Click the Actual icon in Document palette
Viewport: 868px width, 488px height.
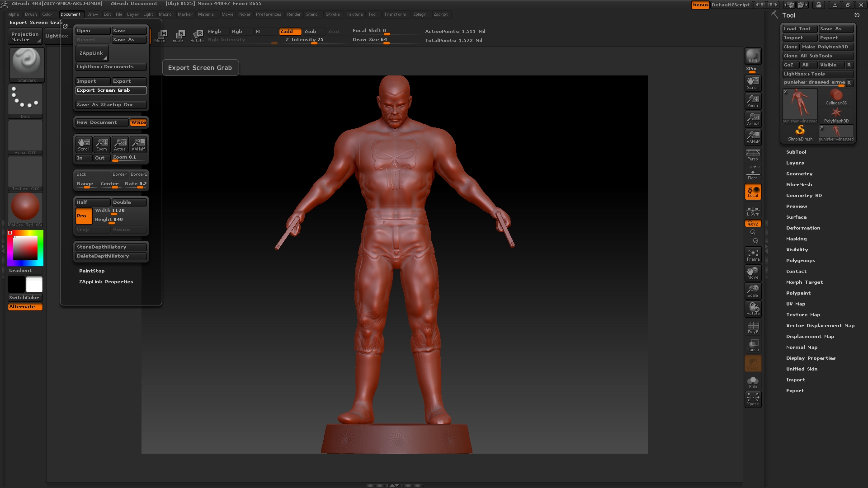point(120,144)
